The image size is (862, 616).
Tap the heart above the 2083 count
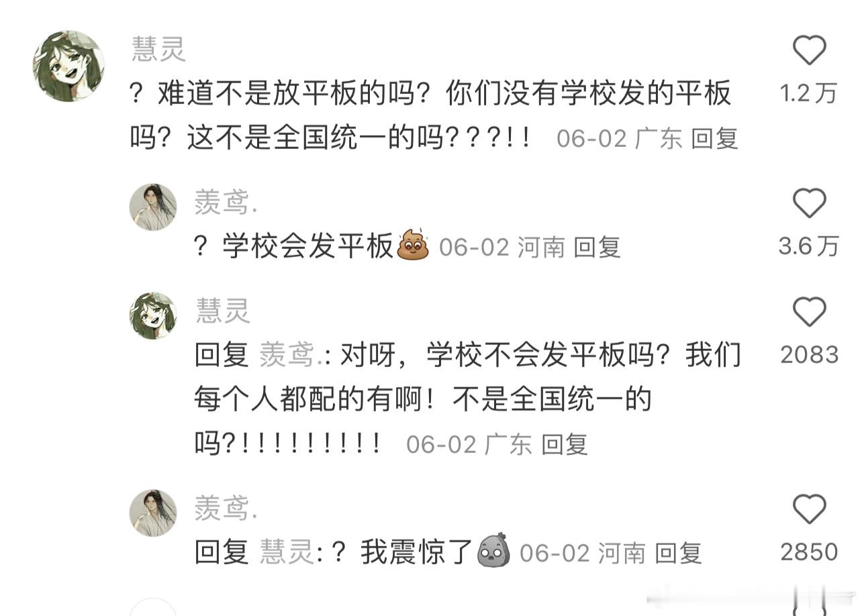[x=809, y=312]
